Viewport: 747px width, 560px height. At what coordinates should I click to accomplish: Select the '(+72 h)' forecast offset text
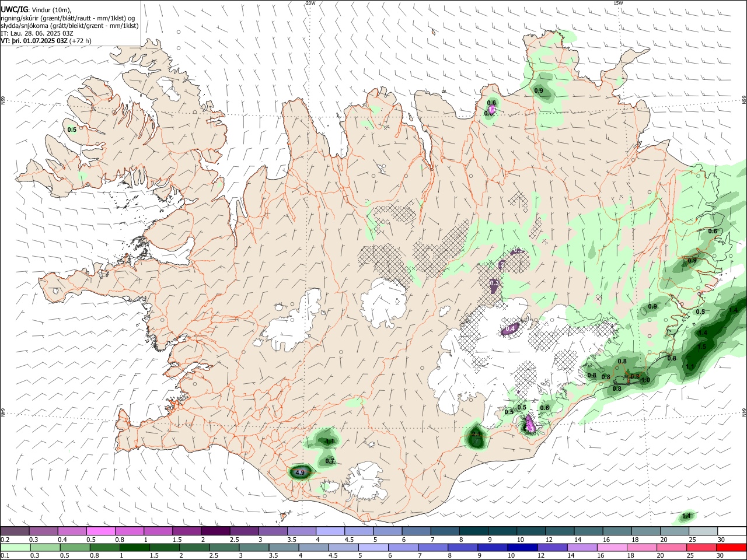(81, 41)
